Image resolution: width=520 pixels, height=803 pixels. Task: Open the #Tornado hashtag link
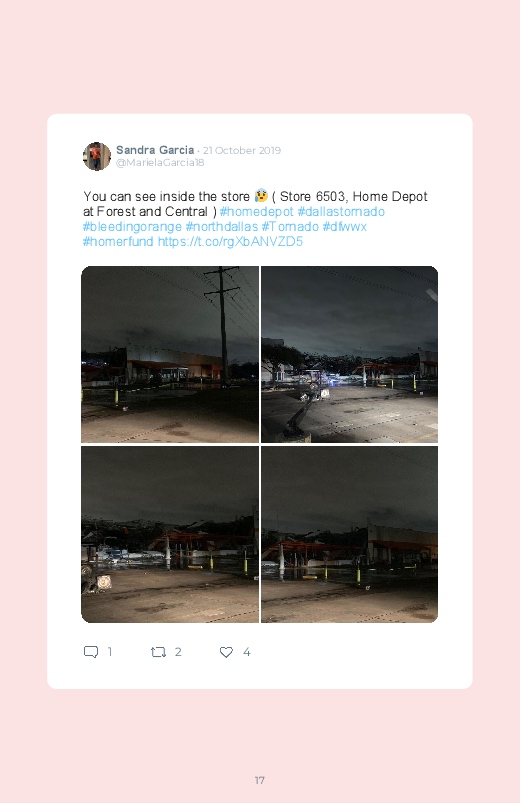[x=290, y=226]
